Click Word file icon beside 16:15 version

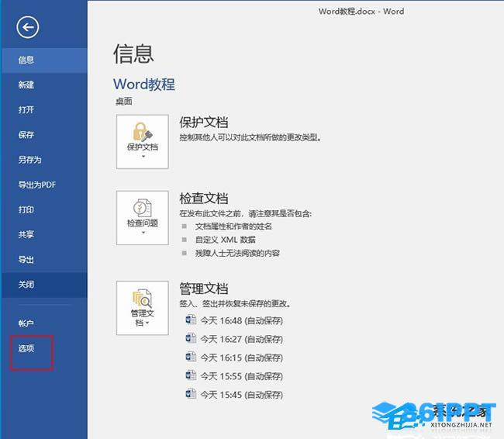click(x=191, y=357)
